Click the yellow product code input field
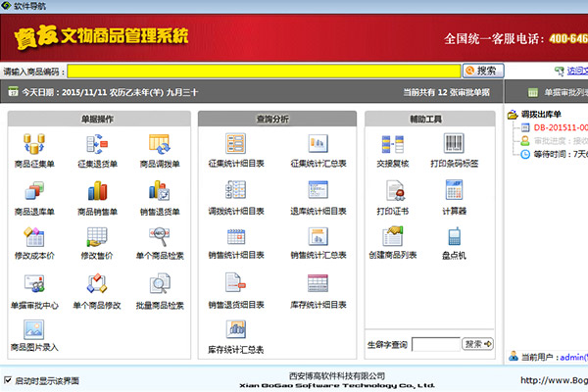This screenshot has width=588, height=392. point(265,71)
